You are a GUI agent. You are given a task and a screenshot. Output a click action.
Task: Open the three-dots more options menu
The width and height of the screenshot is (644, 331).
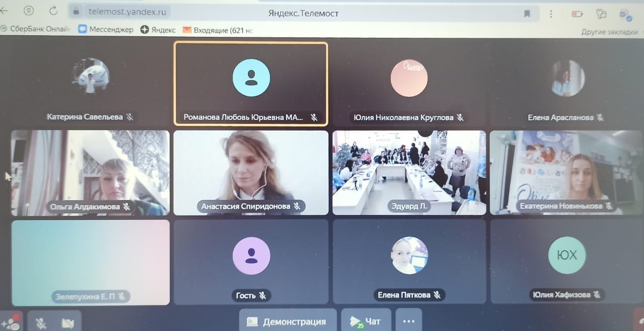click(x=409, y=321)
